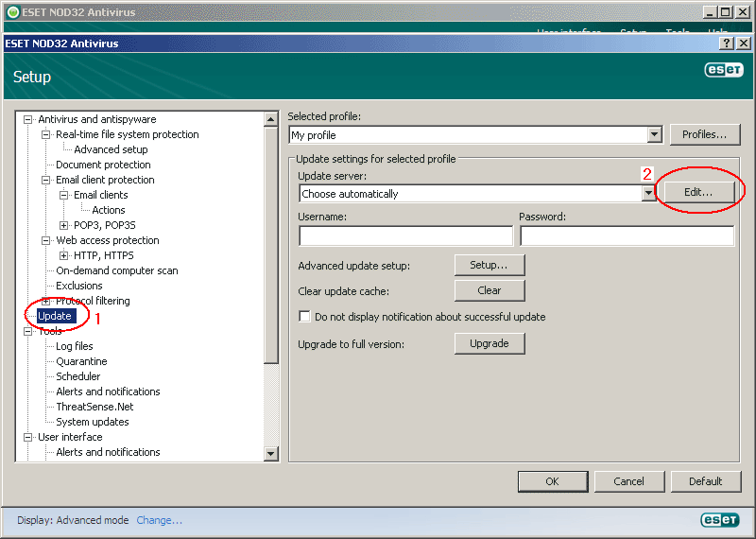Image resolution: width=756 pixels, height=539 pixels.
Task: Select Update in the settings tree
Action: pos(55,316)
